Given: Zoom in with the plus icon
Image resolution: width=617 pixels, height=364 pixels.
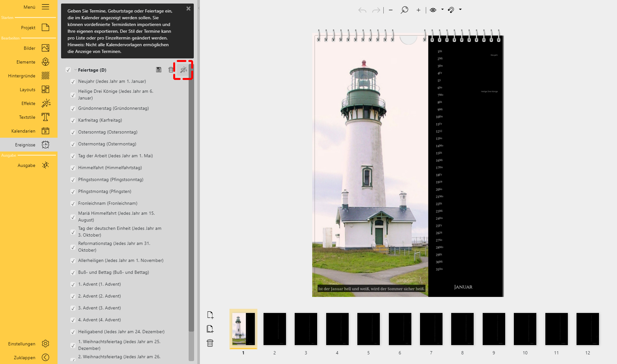Looking at the screenshot, I should (x=418, y=10).
